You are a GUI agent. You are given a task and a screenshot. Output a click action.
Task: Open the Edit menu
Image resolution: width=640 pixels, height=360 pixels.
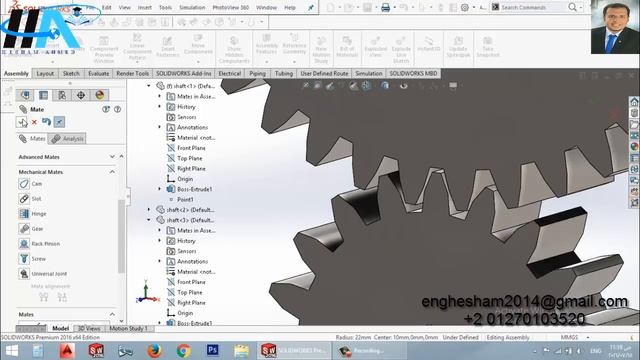[107, 7]
